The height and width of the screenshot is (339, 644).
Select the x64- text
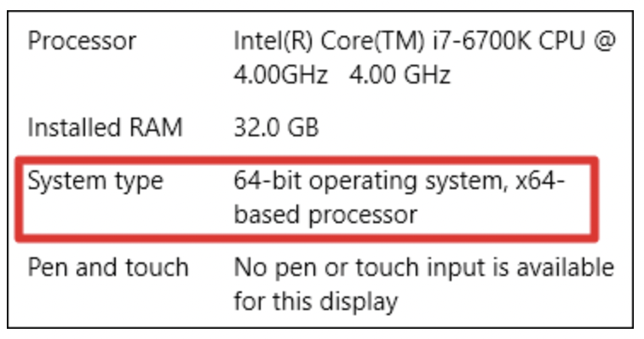(540, 181)
